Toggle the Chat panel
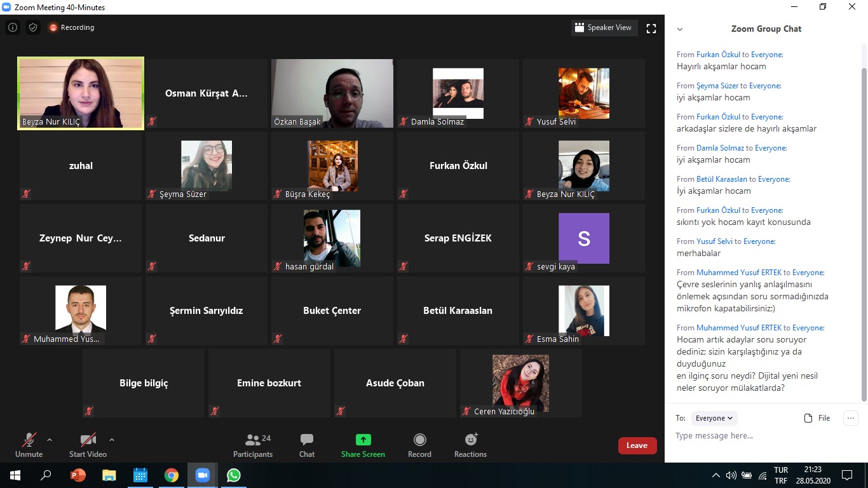This screenshot has height=488, width=868. 307,445
